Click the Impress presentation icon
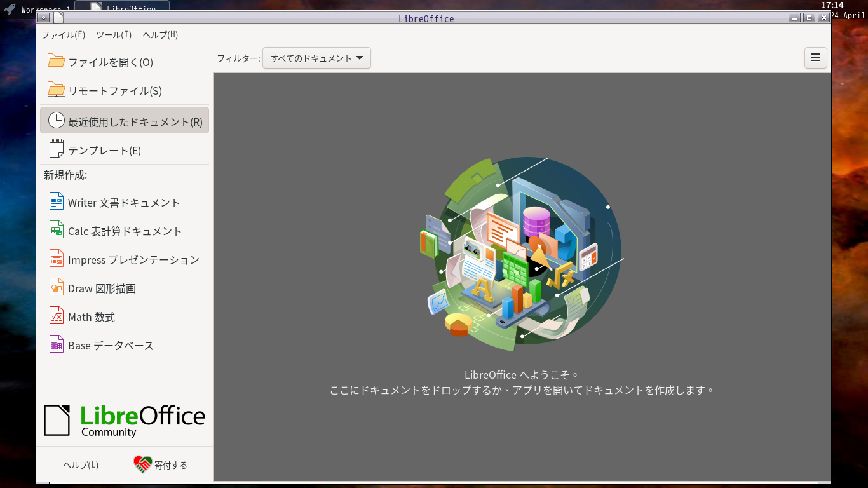Viewport: 868px width, 488px height. click(57, 259)
